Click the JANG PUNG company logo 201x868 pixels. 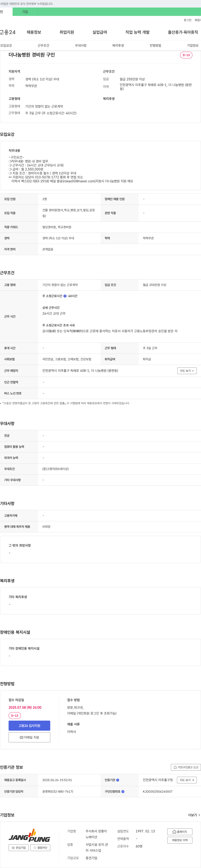[x=29, y=836]
